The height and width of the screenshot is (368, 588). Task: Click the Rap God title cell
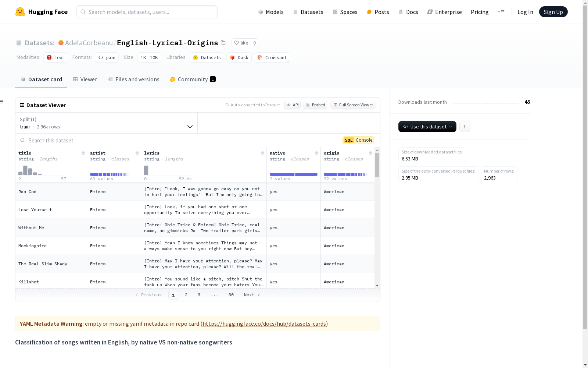tap(51, 192)
